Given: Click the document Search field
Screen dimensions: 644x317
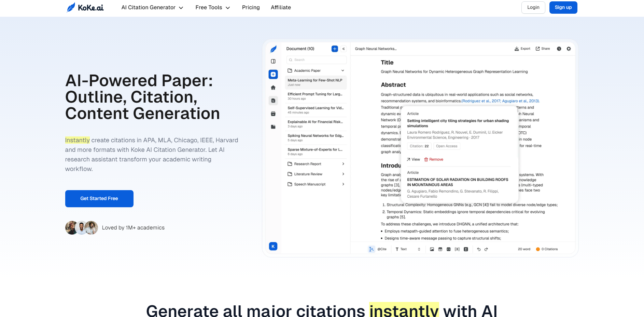Looking at the screenshot, I should tap(317, 60).
